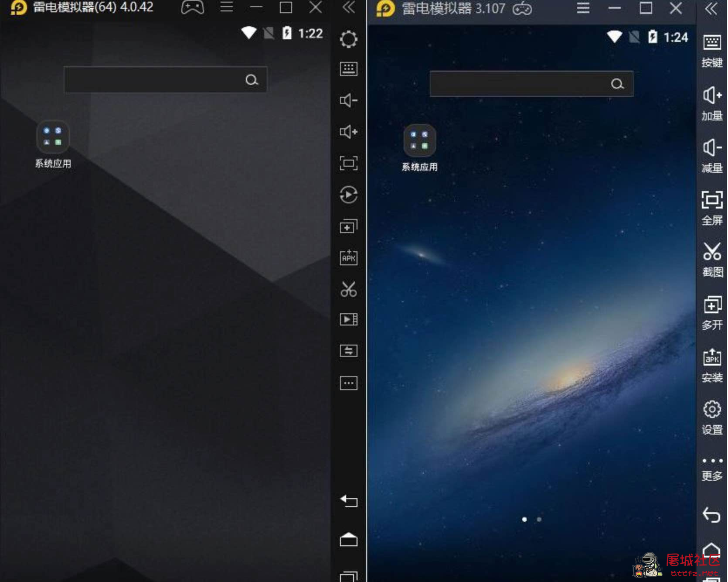This screenshot has width=728, height=582.
Task: Click 多开 multi-instance in right sidebar
Action: click(712, 313)
